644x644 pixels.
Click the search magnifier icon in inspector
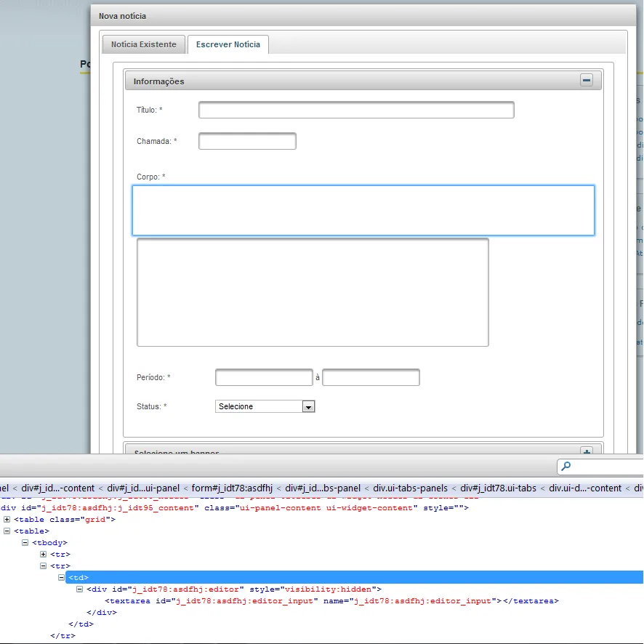566,467
